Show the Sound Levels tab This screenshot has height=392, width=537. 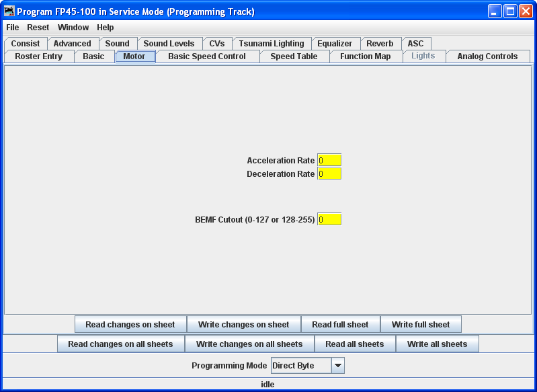pos(169,44)
